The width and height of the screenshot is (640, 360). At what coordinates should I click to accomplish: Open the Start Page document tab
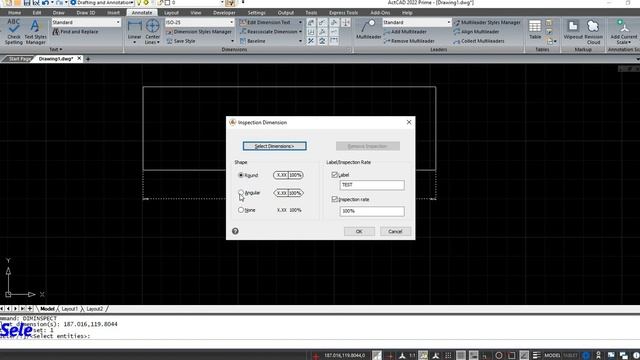19,59
